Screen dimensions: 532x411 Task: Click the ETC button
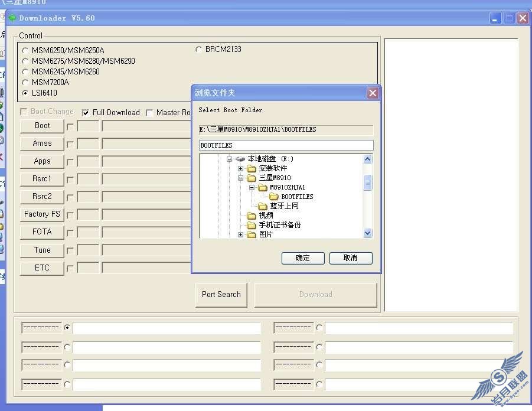(42, 268)
